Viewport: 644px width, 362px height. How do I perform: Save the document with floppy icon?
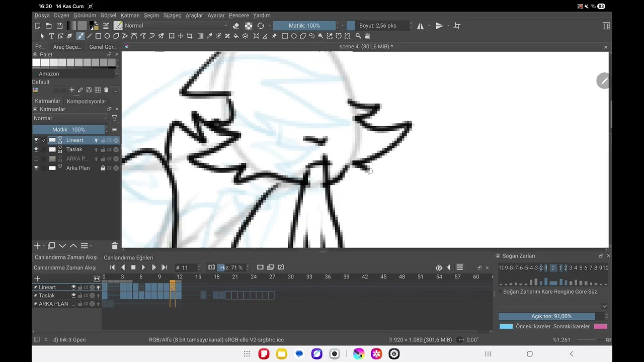pos(59,26)
